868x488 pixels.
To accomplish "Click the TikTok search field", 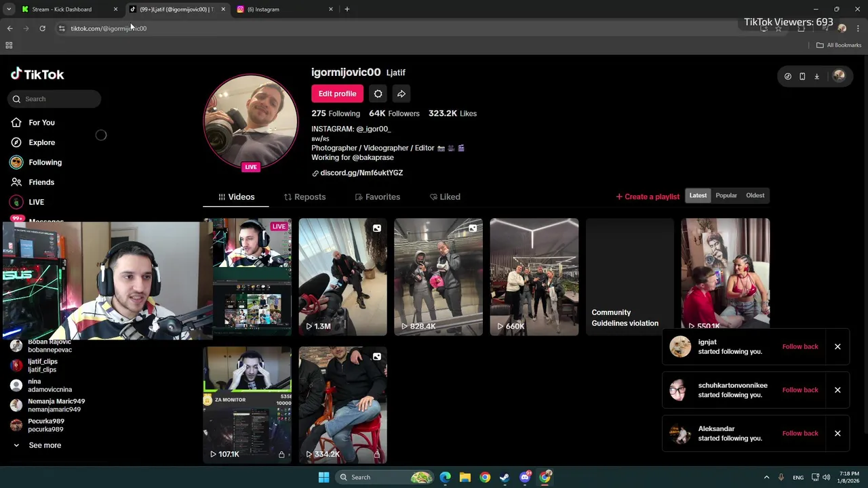I will tap(55, 99).
